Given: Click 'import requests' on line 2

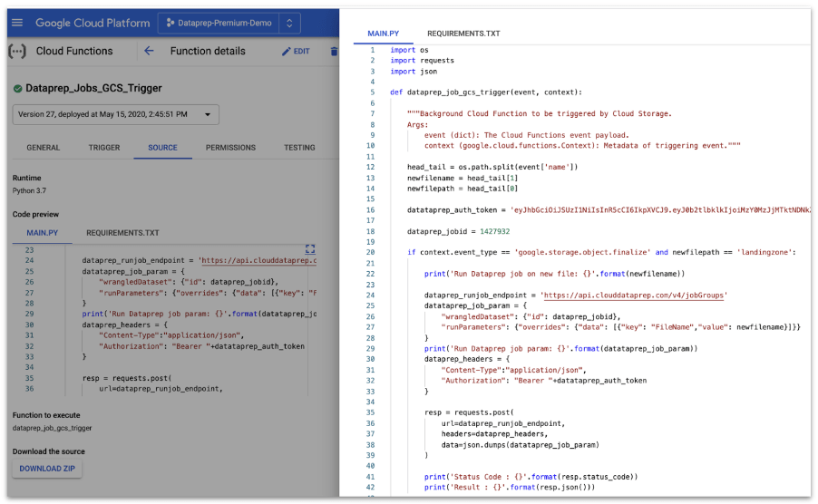Looking at the screenshot, I should point(422,61).
